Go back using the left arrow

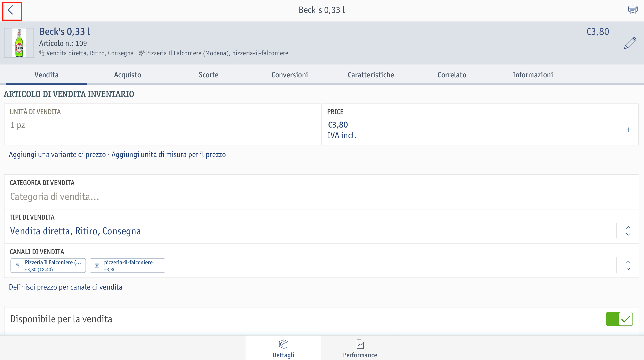[11, 10]
